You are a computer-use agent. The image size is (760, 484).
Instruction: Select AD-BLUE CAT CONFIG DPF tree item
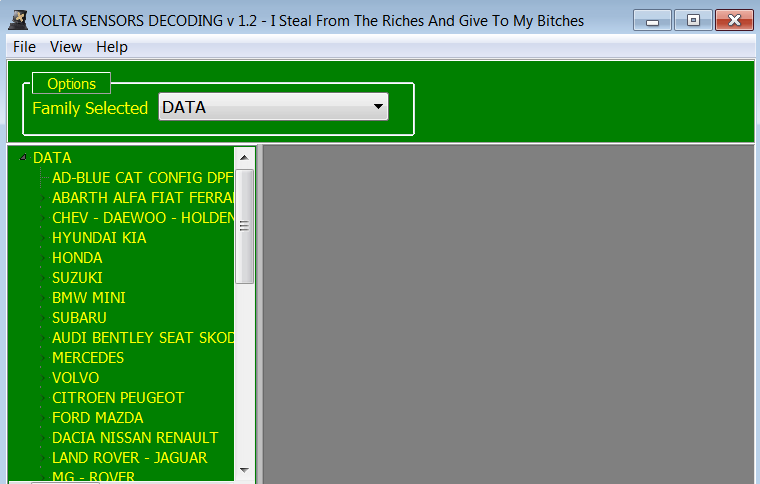[142, 178]
